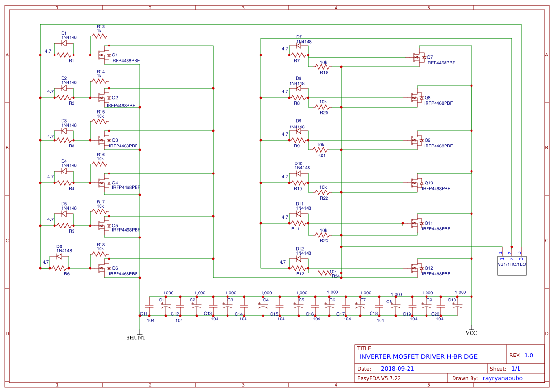
Task: Select the R20 designator label
Action: coord(324,113)
